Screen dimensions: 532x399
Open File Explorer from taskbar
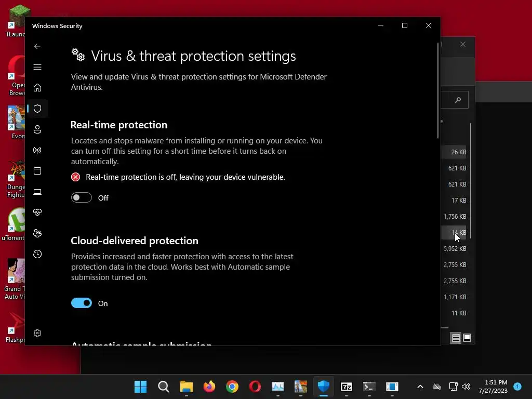[x=187, y=387]
